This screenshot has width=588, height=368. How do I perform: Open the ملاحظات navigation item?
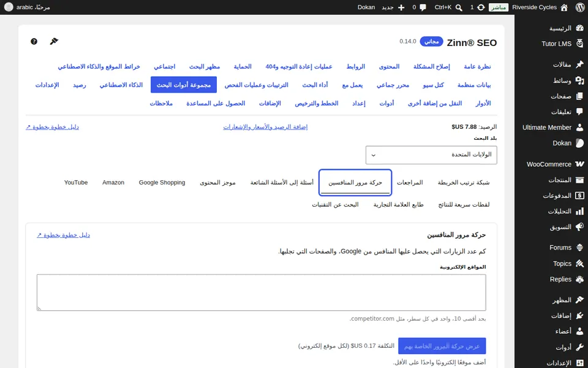[161, 103]
